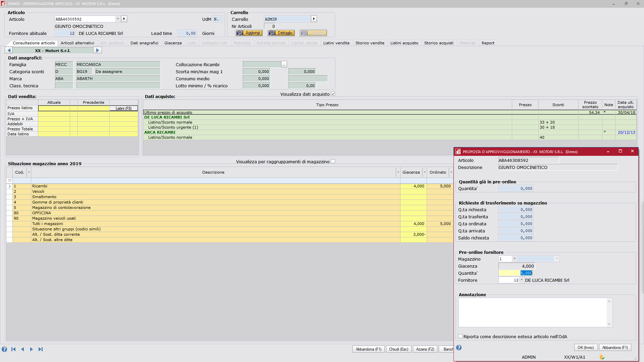Click Listini (F8) button
The height and width of the screenshot is (362, 644).
(x=124, y=108)
